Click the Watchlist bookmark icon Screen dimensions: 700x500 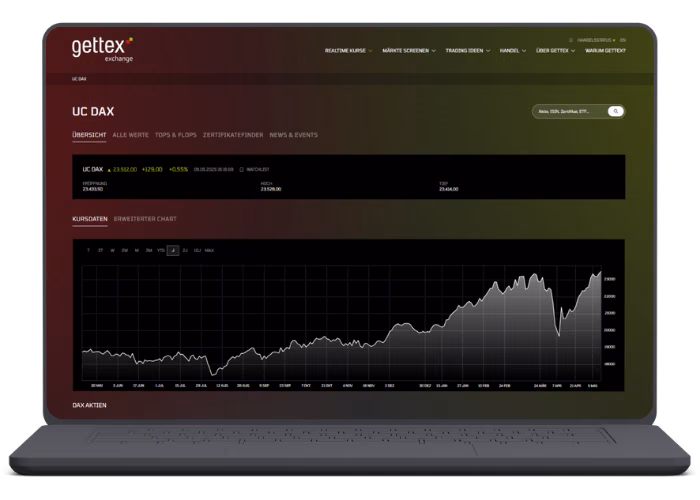242,170
